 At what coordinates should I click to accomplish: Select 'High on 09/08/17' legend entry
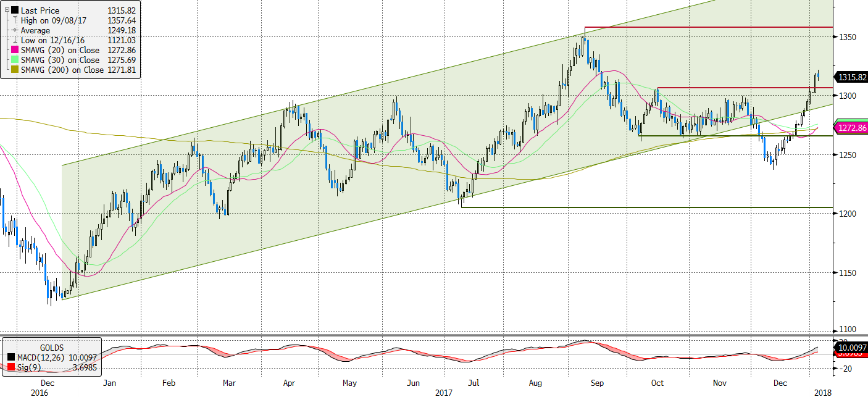[x=53, y=20]
